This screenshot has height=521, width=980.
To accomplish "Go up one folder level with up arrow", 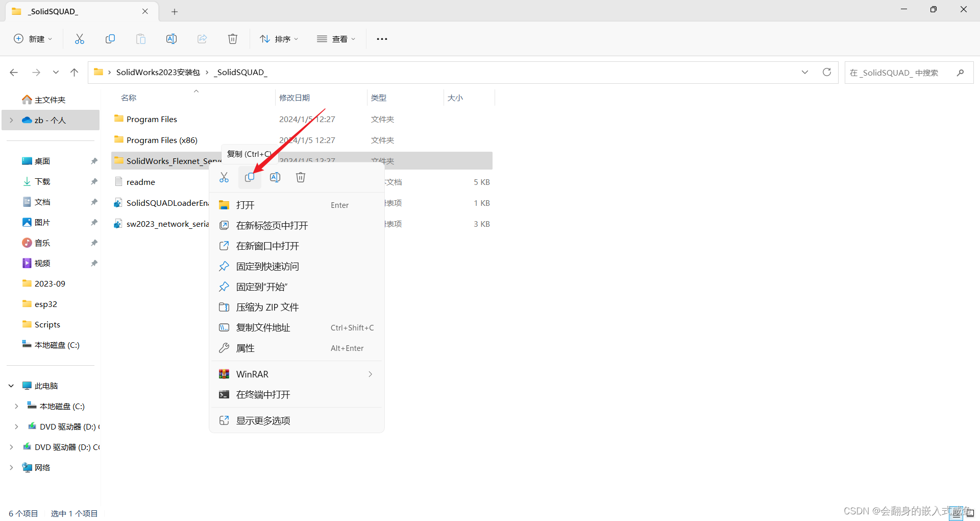I will [75, 73].
